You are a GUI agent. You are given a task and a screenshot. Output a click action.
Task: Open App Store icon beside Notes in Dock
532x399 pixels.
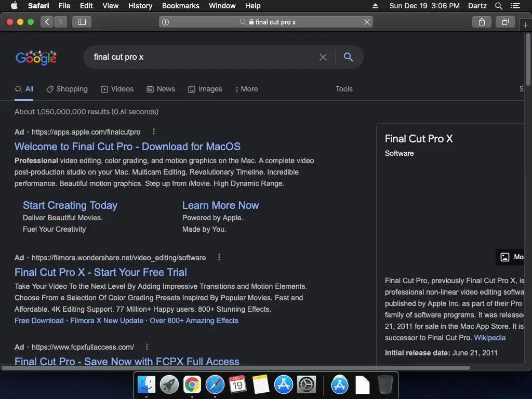point(283,384)
